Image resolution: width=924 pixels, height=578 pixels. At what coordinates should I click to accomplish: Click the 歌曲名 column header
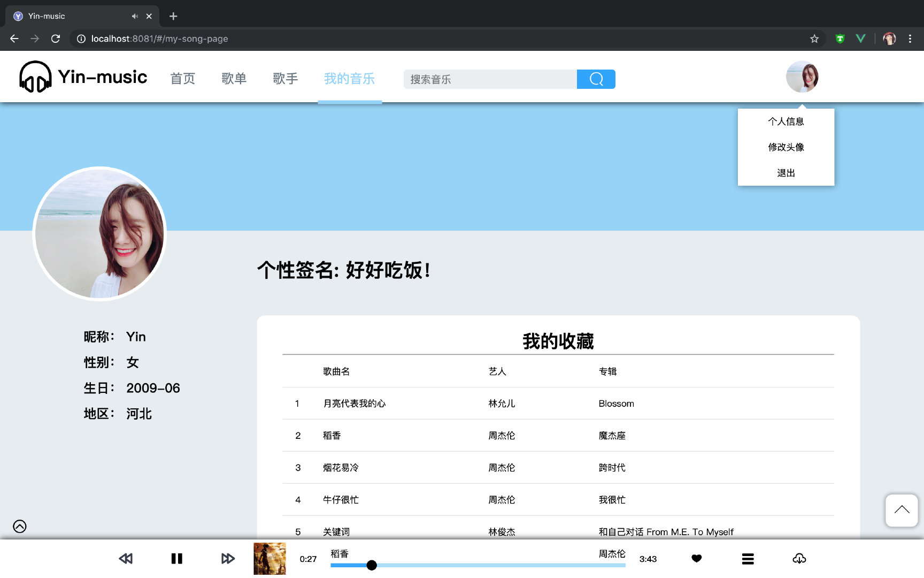click(336, 371)
